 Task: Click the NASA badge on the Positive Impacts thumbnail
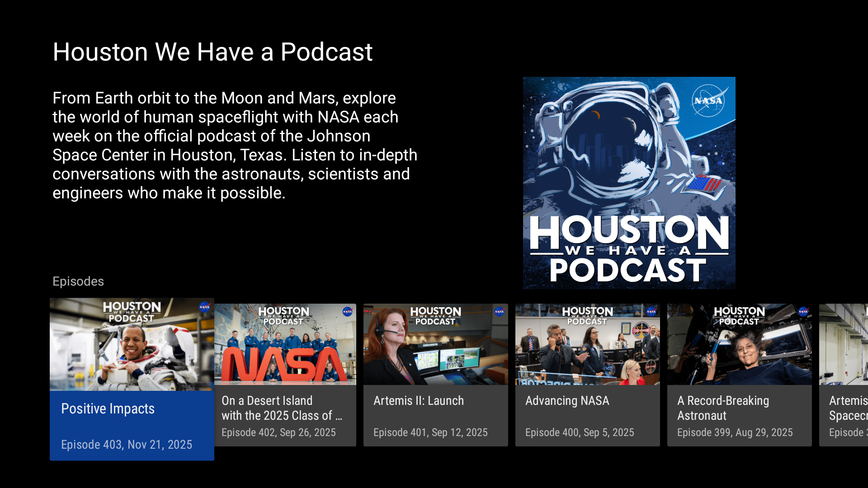[204, 307]
